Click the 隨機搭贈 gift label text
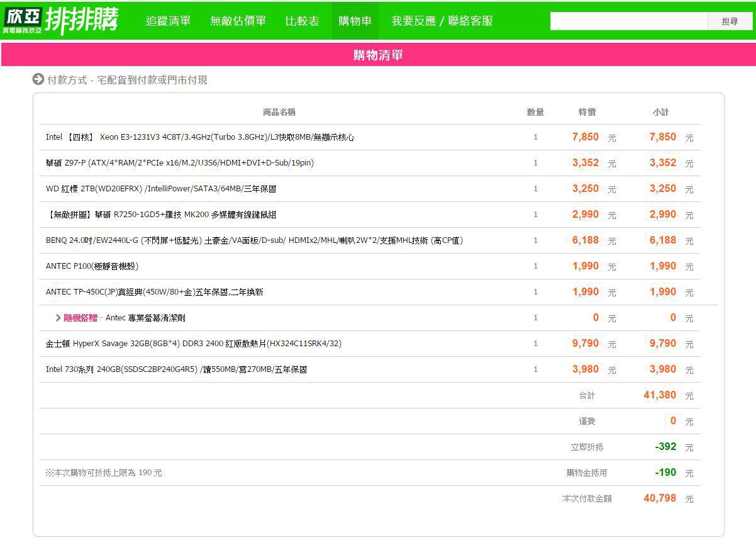The image size is (756, 540). coord(81,318)
